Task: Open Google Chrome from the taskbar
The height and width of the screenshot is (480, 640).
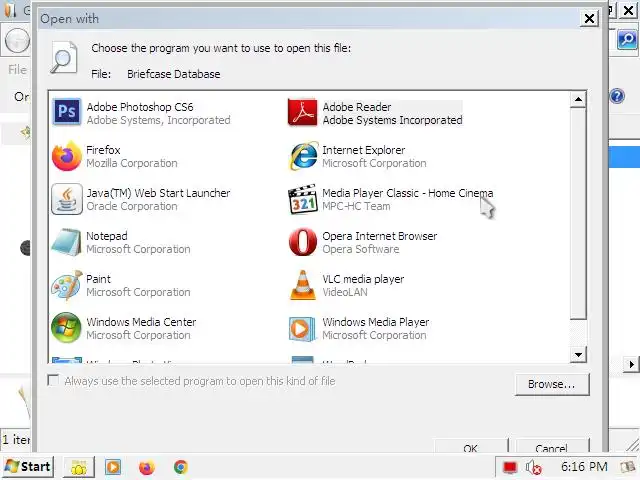Action: 181,467
